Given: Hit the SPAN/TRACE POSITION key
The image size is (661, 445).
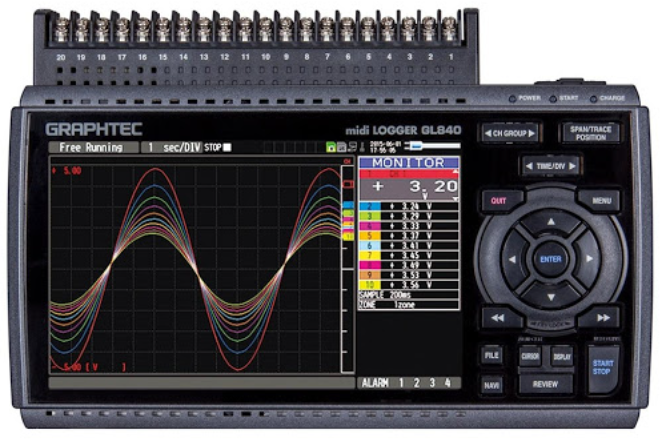Looking at the screenshot, I should pyautogui.click(x=590, y=133).
